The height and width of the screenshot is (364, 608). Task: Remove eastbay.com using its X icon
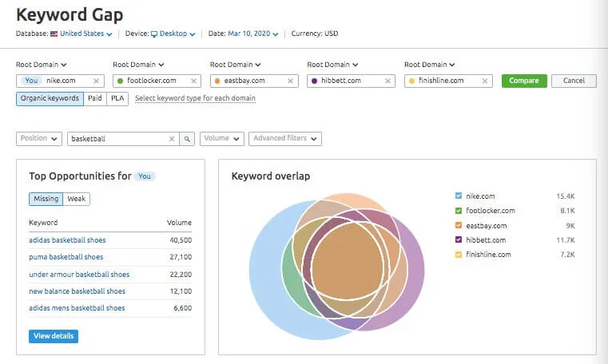(x=291, y=81)
